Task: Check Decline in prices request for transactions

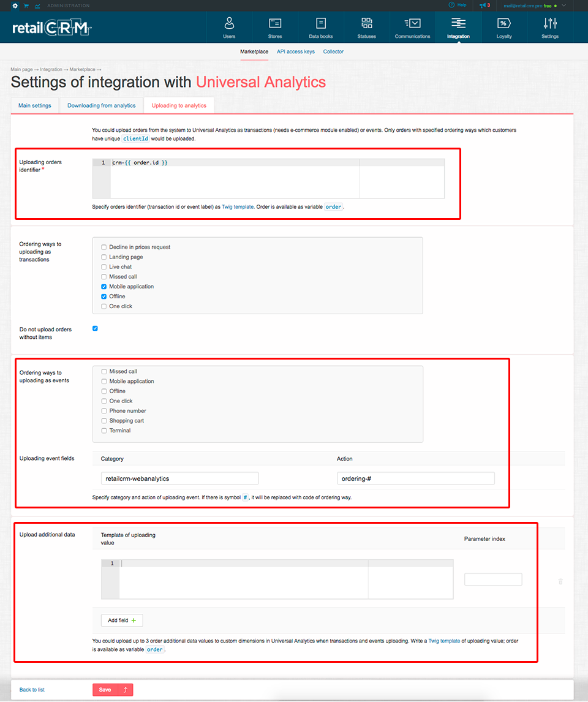Action: click(104, 247)
